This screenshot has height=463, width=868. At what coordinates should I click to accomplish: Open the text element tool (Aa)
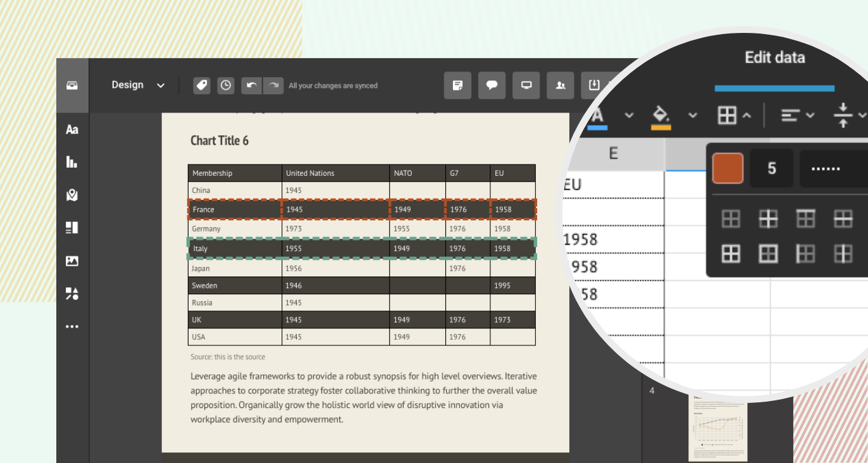coord(71,130)
